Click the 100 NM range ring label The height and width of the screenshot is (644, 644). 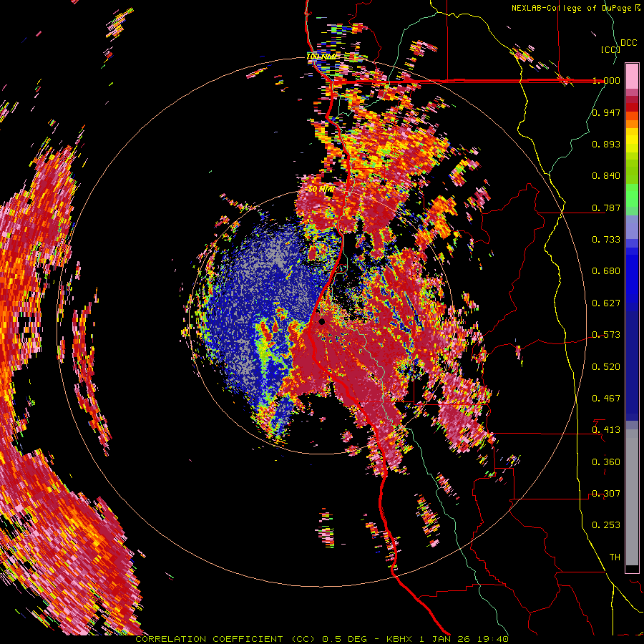[321, 57]
